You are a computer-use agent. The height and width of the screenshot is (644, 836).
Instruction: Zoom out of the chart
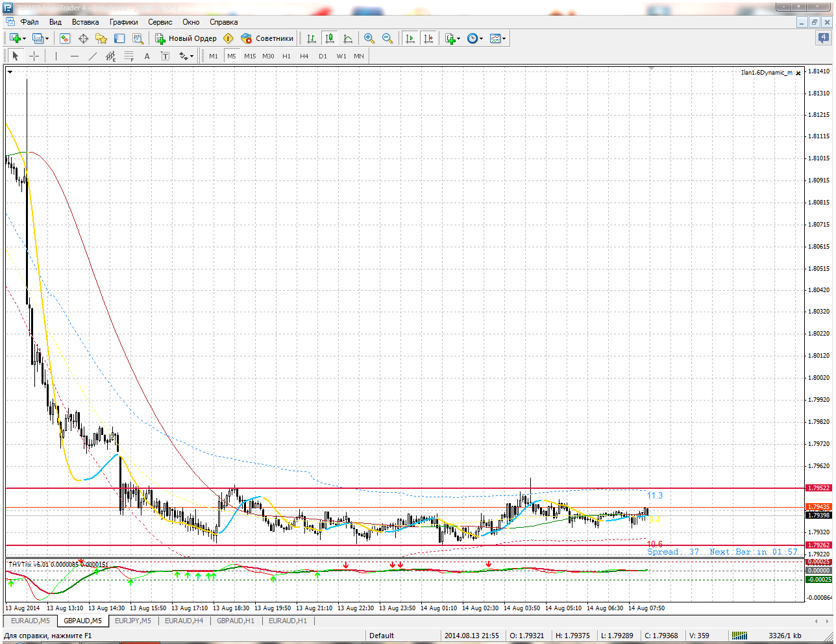(x=387, y=38)
